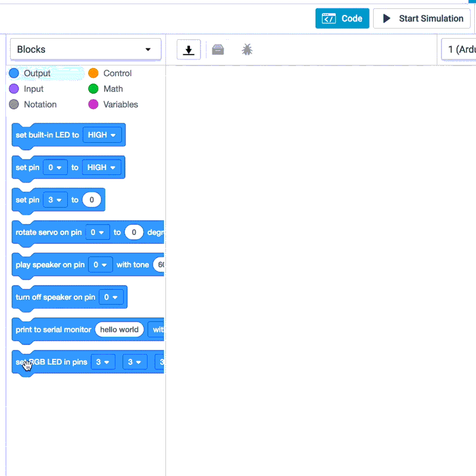Image resolution: width=476 pixels, height=476 pixels.
Task: Open pin dropdown on turn off speaker block
Action: point(111,297)
